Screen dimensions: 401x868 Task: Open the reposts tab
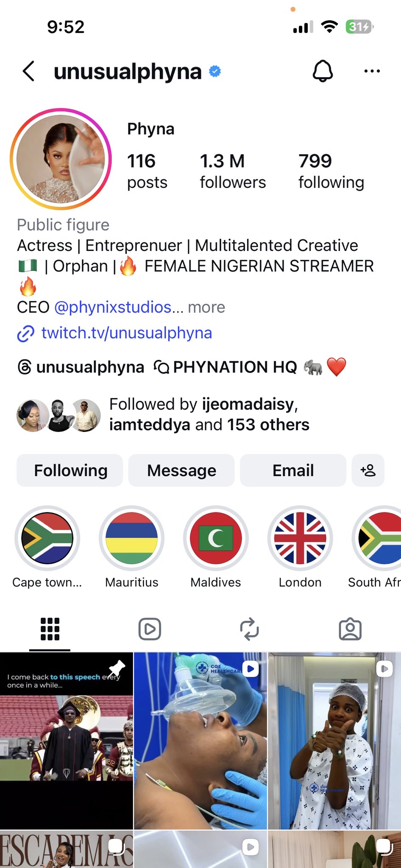pyautogui.click(x=250, y=629)
